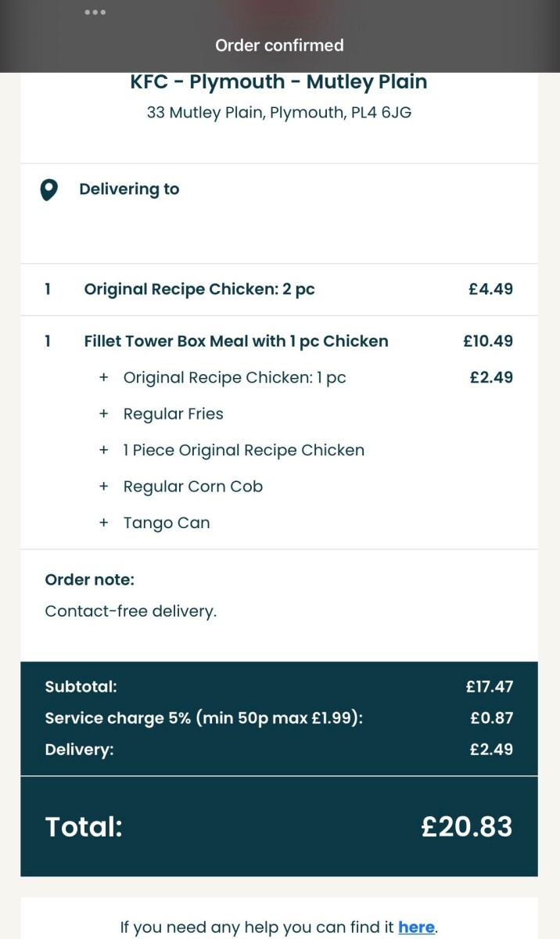
Task: Click the Contact-free delivery order note
Action: click(131, 611)
